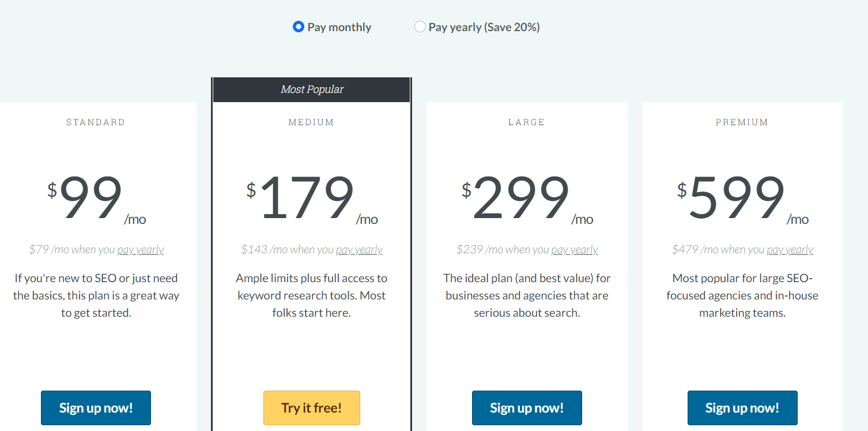Image resolution: width=868 pixels, height=431 pixels.
Task: Open pay yearly link under $99 price
Action: pos(141,250)
